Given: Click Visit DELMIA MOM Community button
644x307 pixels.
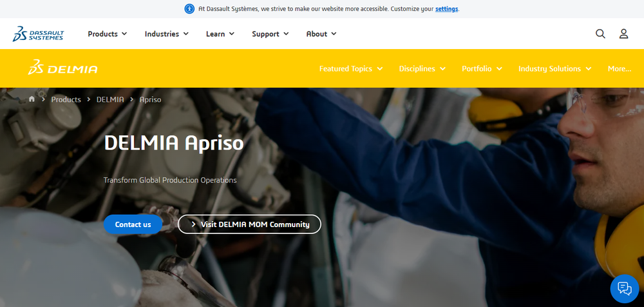Looking at the screenshot, I should point(250,224).
